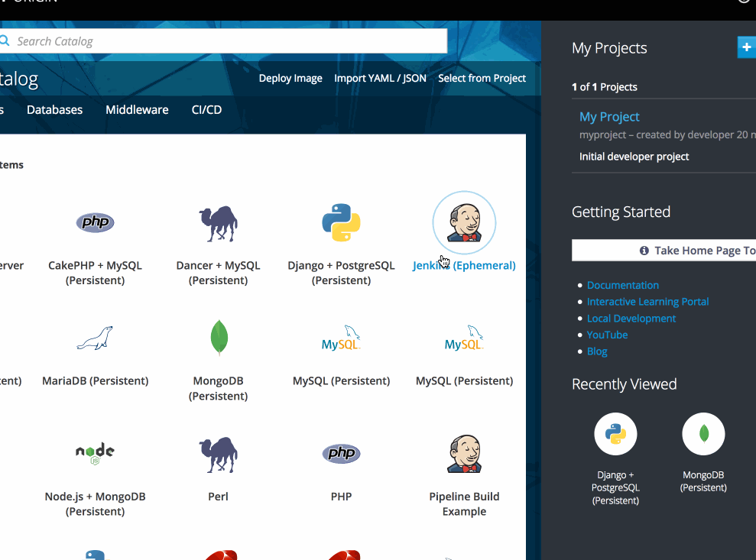756x560 pixels.
Task: Switch to the CI/CD tab
Action: pyautogui.click(x=207, y=110)
